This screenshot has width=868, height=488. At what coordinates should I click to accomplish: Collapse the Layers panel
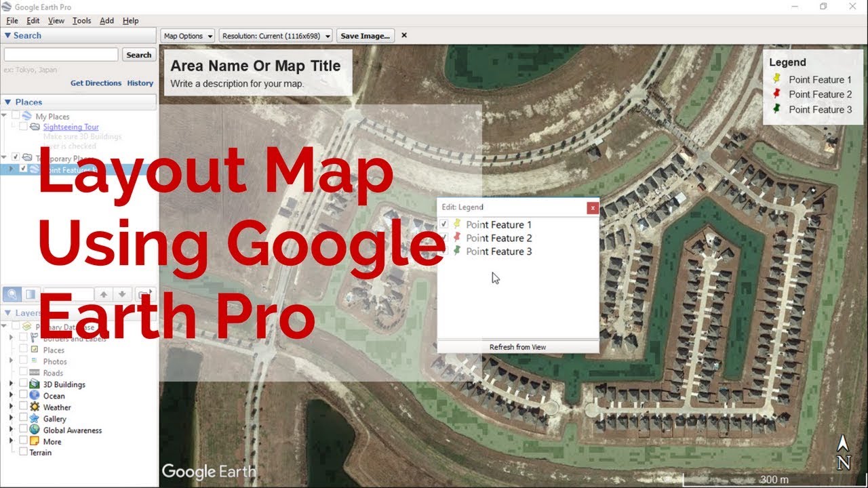pyautogui.click(x=7, y=312)
